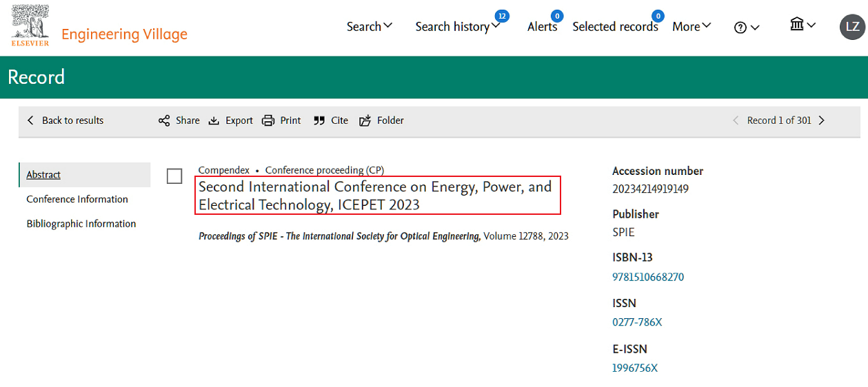868x387 pixels.
Task: Click the Print label in toolbar
Action: (290, 121)
